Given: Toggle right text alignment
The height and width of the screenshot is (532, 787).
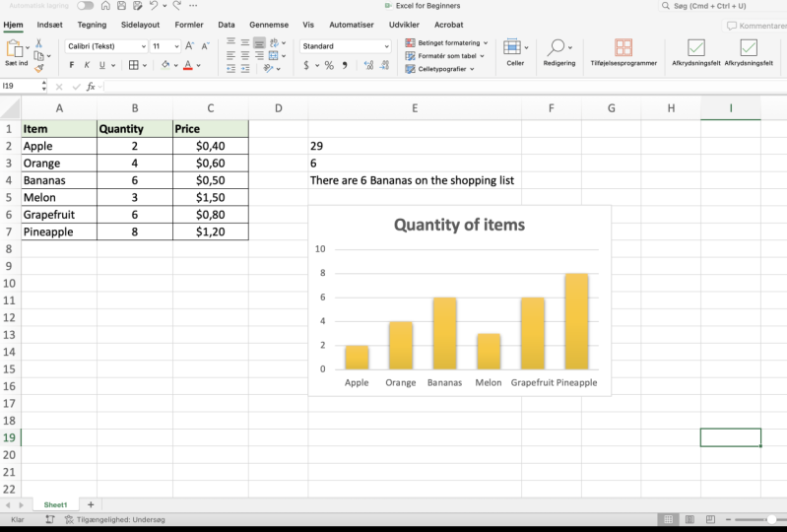Looking at the screenshot, I should [x=259, y=56].
